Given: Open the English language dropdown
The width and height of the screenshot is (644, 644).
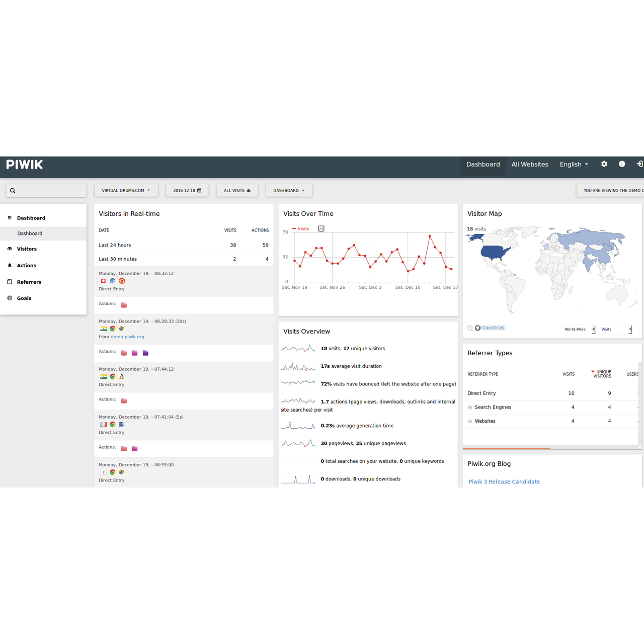Looking at the screenshot, I should point(574,165).
